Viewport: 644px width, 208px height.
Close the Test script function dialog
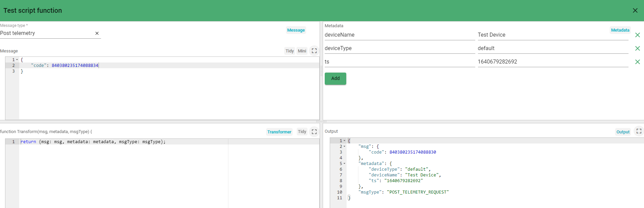point(635,10)
